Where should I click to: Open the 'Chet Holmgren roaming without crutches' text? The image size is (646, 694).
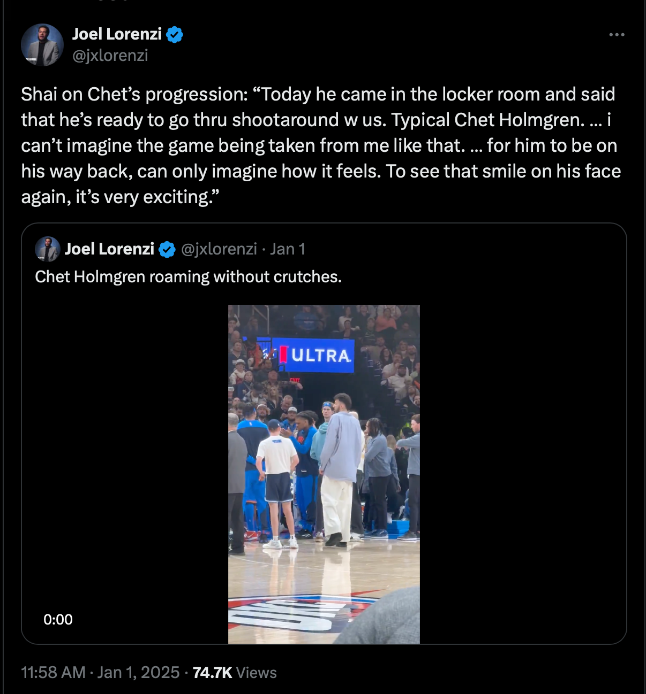pos(188,276)
